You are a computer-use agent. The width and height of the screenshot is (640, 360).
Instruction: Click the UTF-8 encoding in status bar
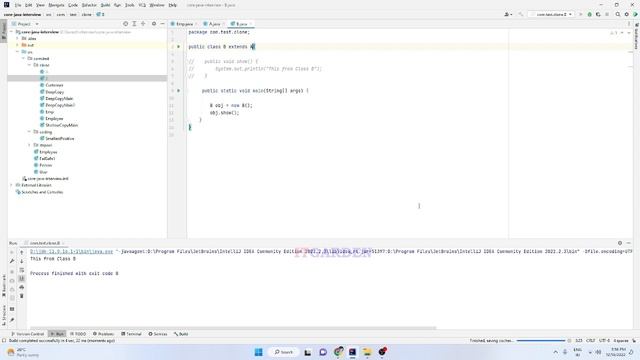[604, 340]
